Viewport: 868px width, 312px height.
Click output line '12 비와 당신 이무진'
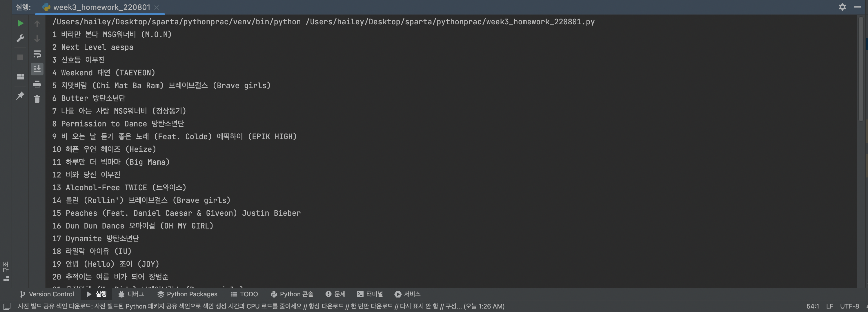86,175
